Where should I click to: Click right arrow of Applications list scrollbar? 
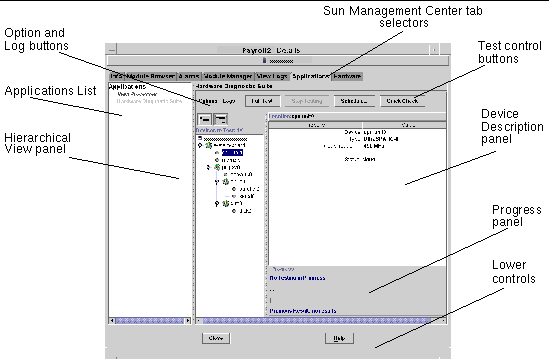pos(188,320)
